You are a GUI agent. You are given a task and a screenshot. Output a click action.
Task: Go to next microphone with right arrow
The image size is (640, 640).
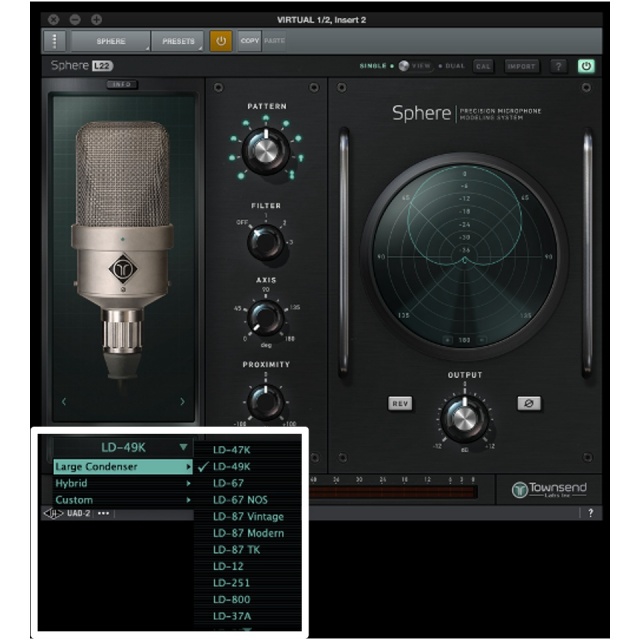[182, 402]
